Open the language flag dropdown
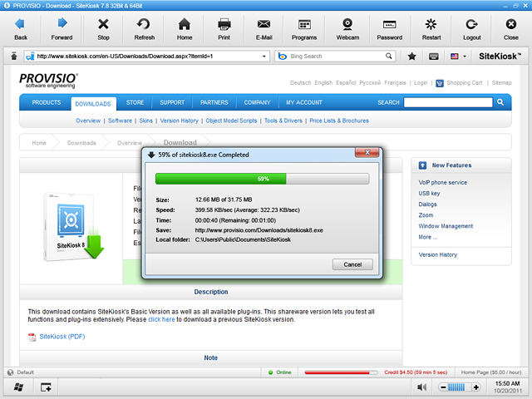This screenshot has height=399, width=532. click(x=458, y=57)
